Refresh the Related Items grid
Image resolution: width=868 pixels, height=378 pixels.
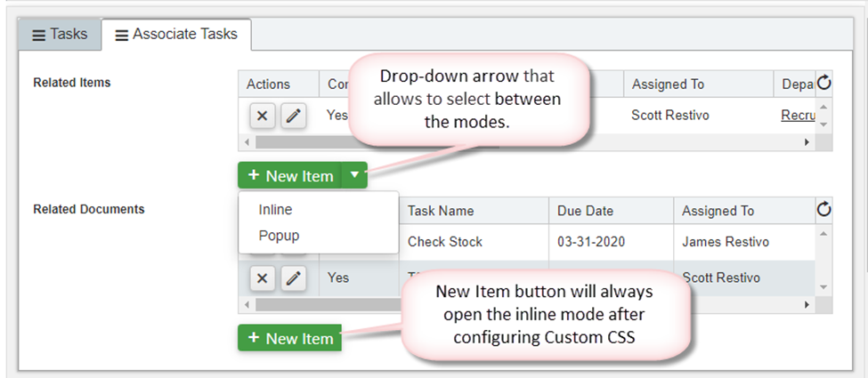pyautogui.click(x=824, y=83)
